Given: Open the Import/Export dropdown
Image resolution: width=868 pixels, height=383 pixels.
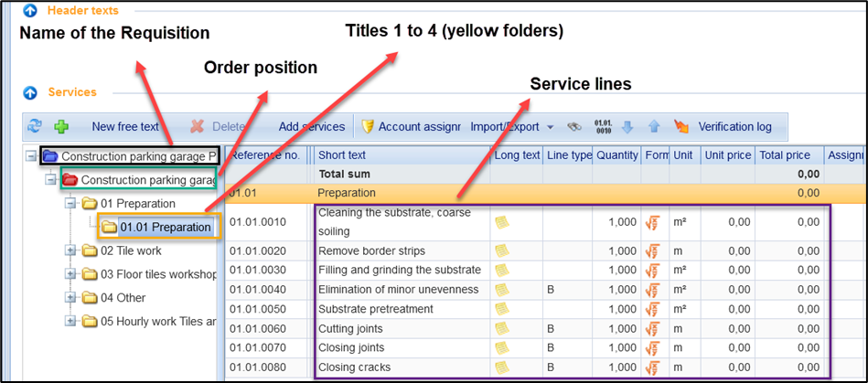Looking at the screenshot, I should pyautogui.click(x=512, y=127).
